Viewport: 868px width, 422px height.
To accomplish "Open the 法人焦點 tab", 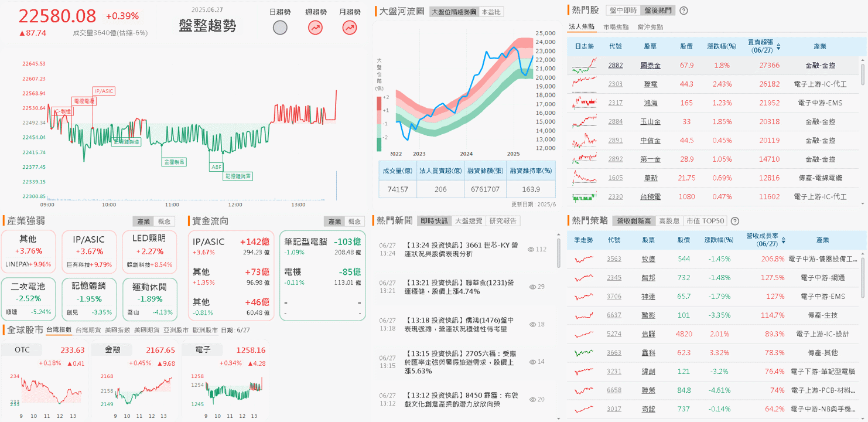I will click(582, 27).
